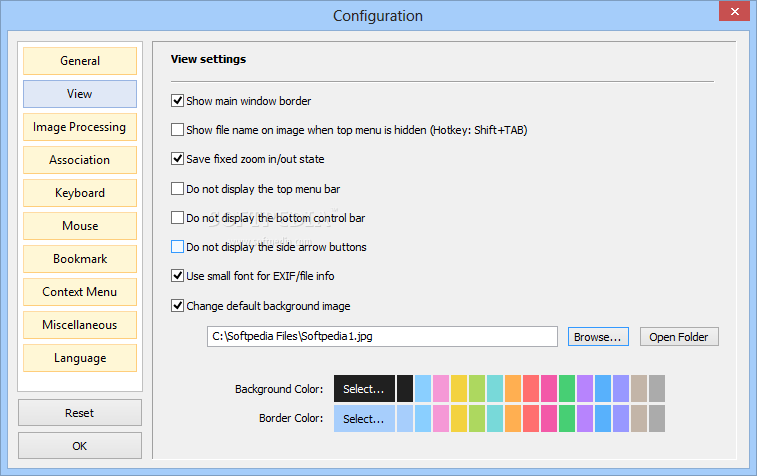
Task: Open the Border Color Select picker
Action: 364,419
